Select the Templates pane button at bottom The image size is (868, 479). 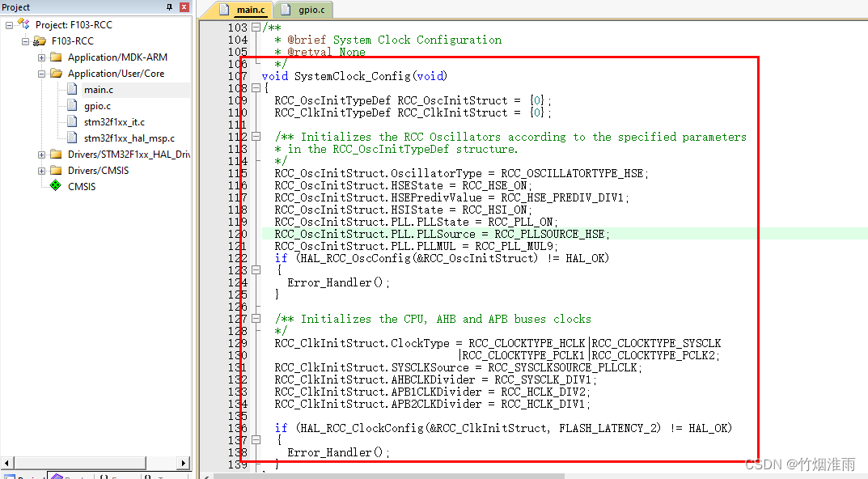(x=148, y=476)
